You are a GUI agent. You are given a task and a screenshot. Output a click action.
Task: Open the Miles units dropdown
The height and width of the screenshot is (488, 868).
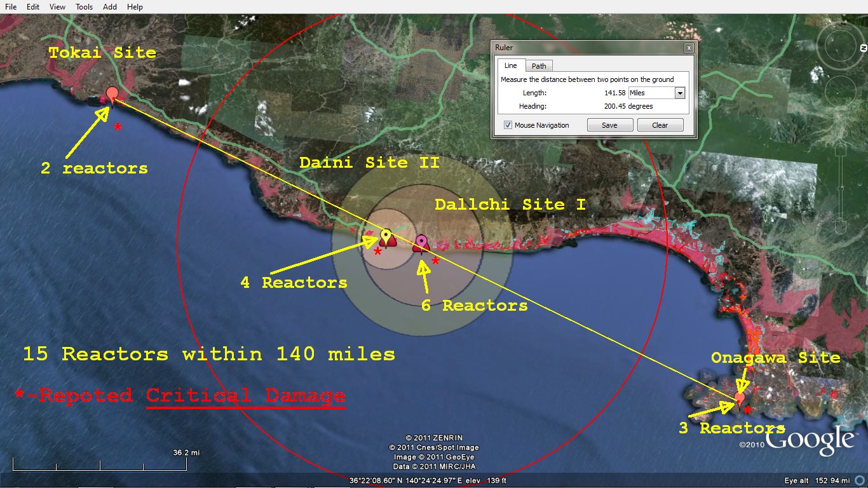pos(679,93)
